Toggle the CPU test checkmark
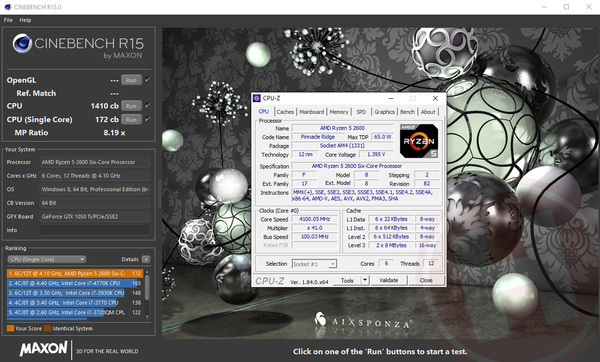This screenshot has height=362, width=600. coord(148,105)
